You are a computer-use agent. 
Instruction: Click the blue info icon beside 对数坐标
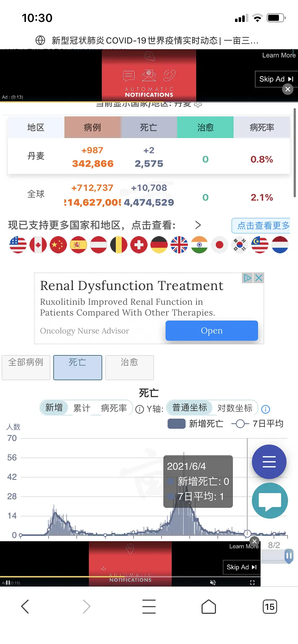point(266,409)
